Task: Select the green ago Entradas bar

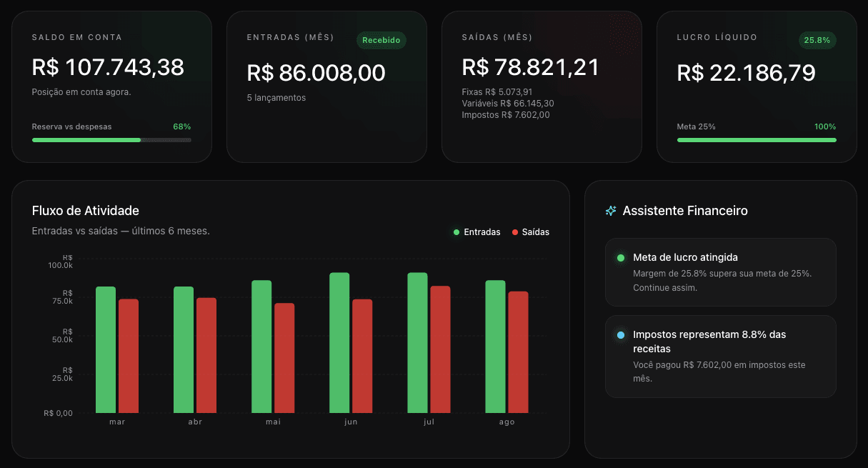Action: 495,347
